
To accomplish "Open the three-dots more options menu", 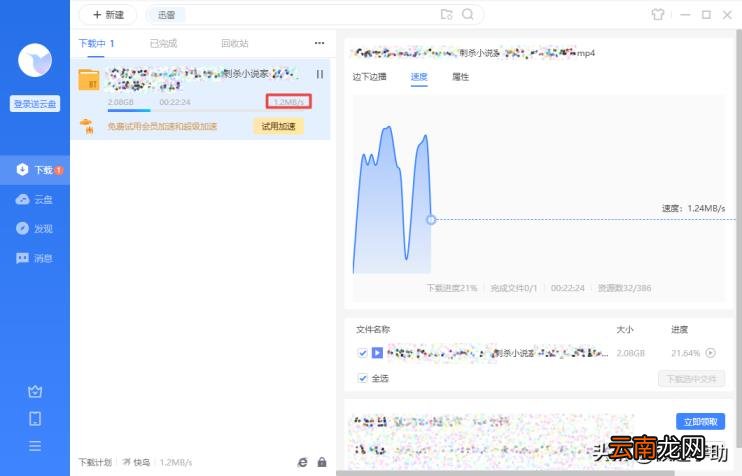I will [x=319, y=43].
